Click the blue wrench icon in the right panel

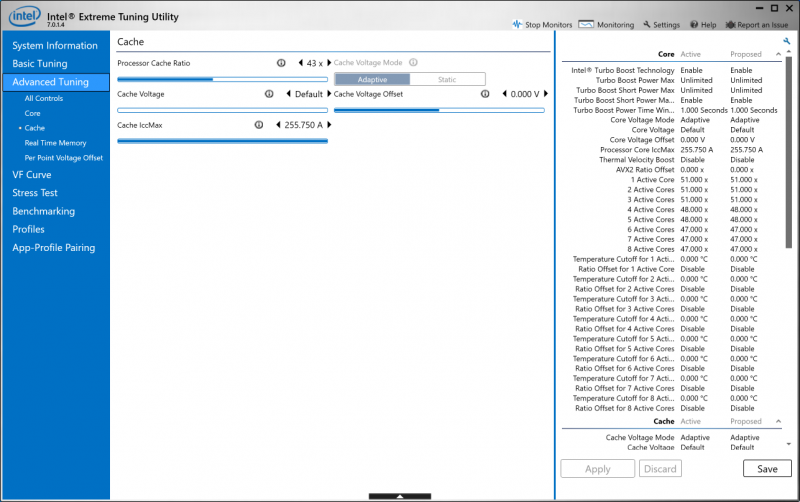786,41
